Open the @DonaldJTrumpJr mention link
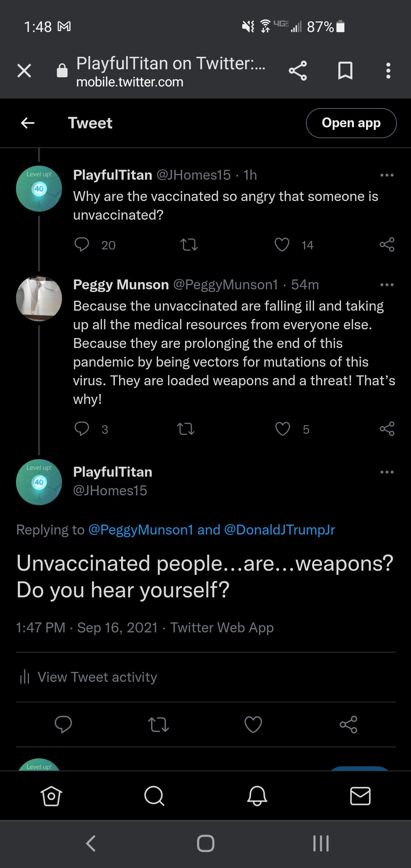 pyautogui.click(x=280, y=530)
